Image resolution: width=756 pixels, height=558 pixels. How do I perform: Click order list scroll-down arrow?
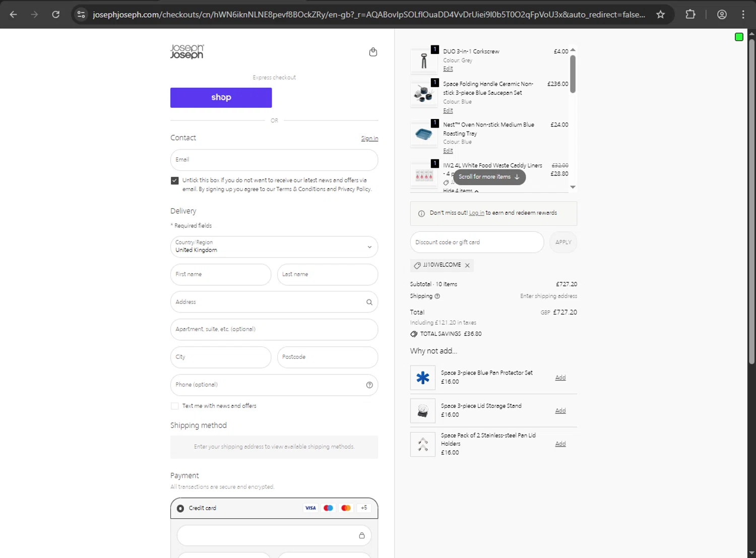573,187
